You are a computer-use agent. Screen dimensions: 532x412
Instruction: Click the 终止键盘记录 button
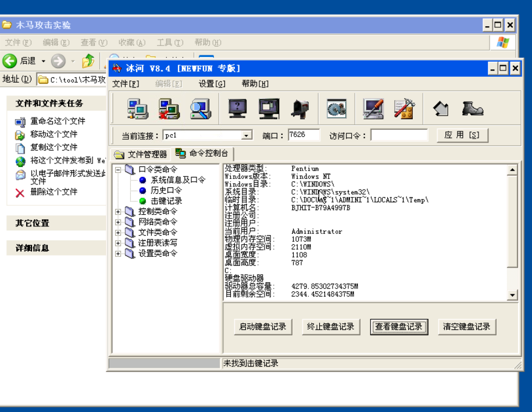(330, 326)
